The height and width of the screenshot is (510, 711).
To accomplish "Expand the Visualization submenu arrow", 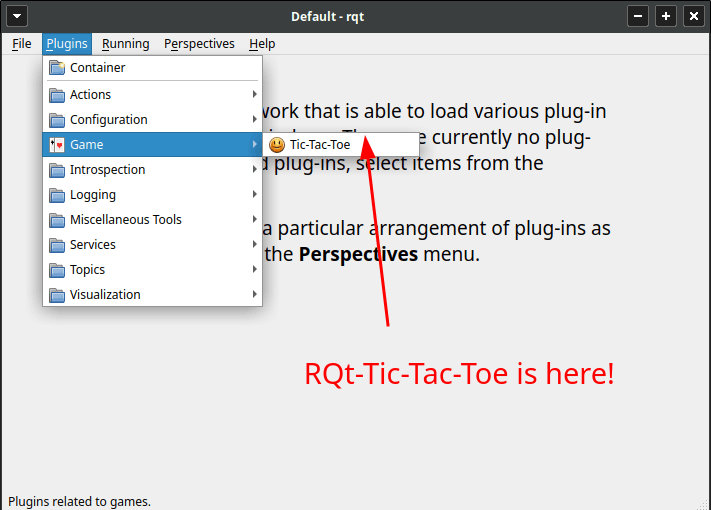I will click(x=254, y=294).
